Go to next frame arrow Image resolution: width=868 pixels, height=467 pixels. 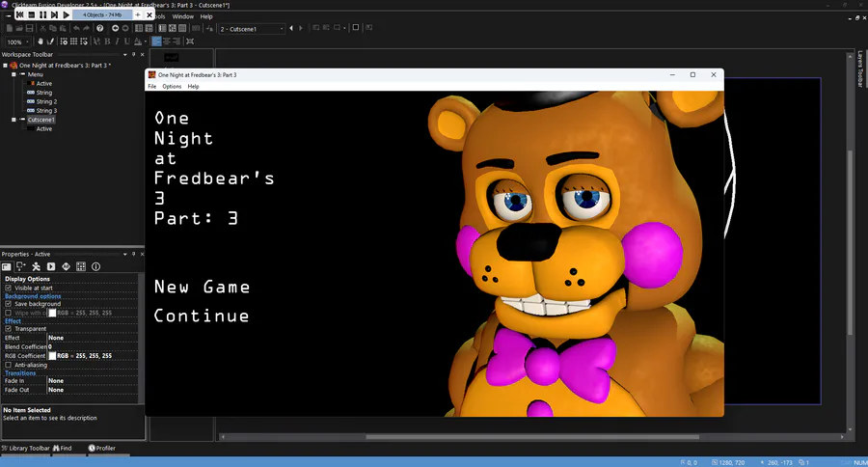301,28
